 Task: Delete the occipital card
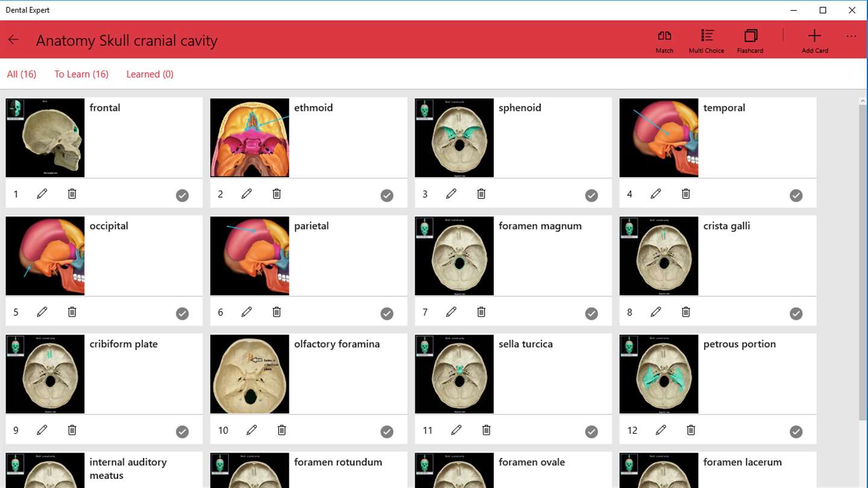pos(72,312)
